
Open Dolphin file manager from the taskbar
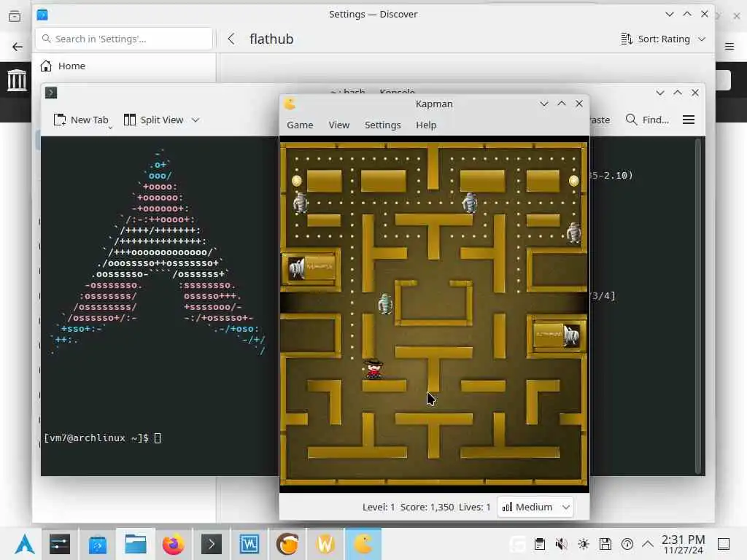click(135, 544)
